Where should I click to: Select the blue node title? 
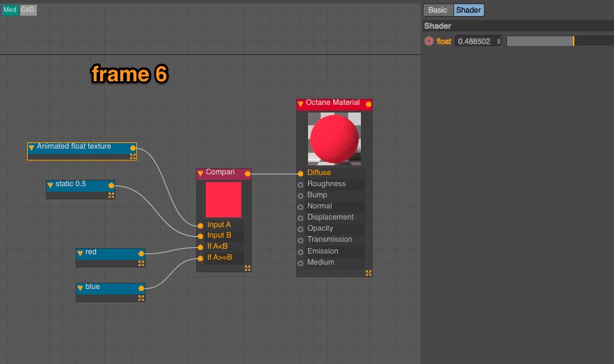(x=92, y=287)
